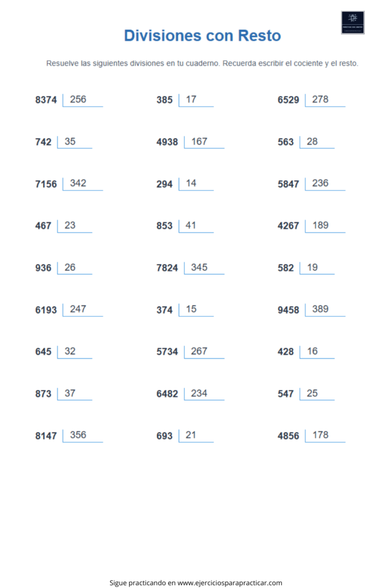Viewport: 392px width, 588px height.
Task: Click the divisor 189 box
Action: coord(325,226)
